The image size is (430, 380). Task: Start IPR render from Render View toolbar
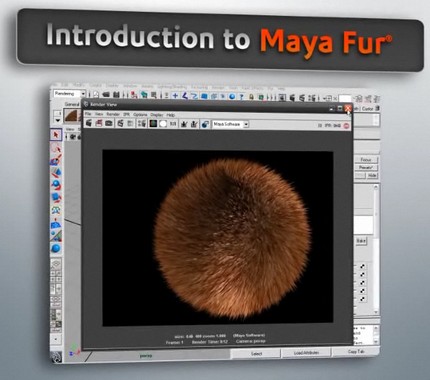point(120,124)
